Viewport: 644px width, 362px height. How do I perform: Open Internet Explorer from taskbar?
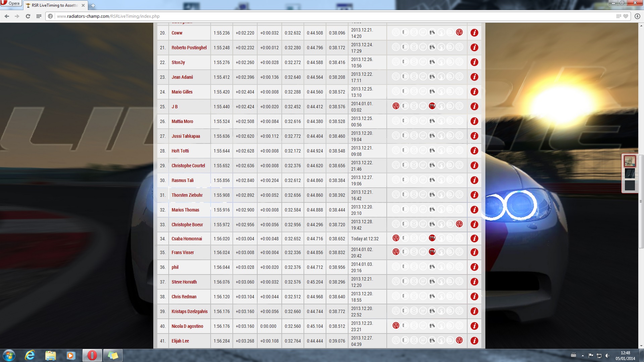(x=30, y=355)
